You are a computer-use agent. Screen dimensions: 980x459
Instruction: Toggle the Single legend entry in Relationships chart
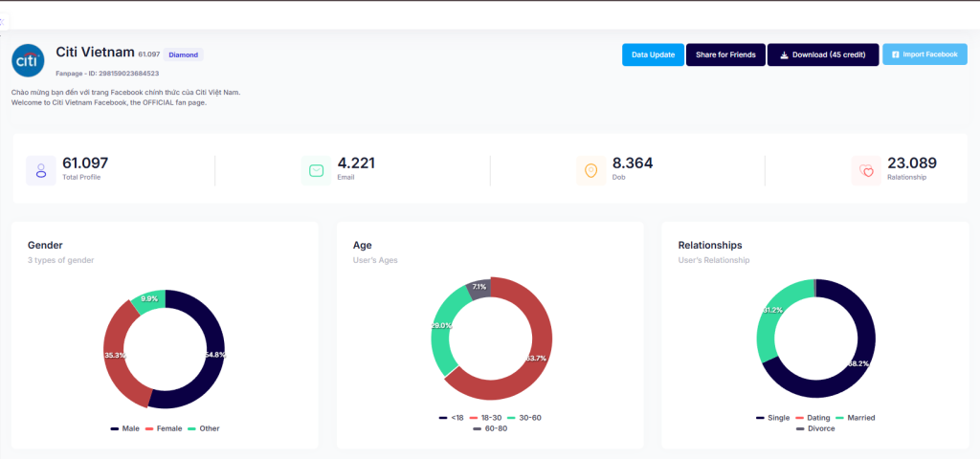pyautogui.click(x=772, y=417)
